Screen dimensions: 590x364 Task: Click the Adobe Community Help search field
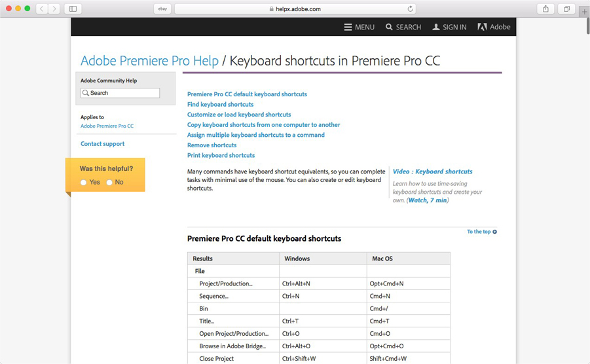point(120,93)
